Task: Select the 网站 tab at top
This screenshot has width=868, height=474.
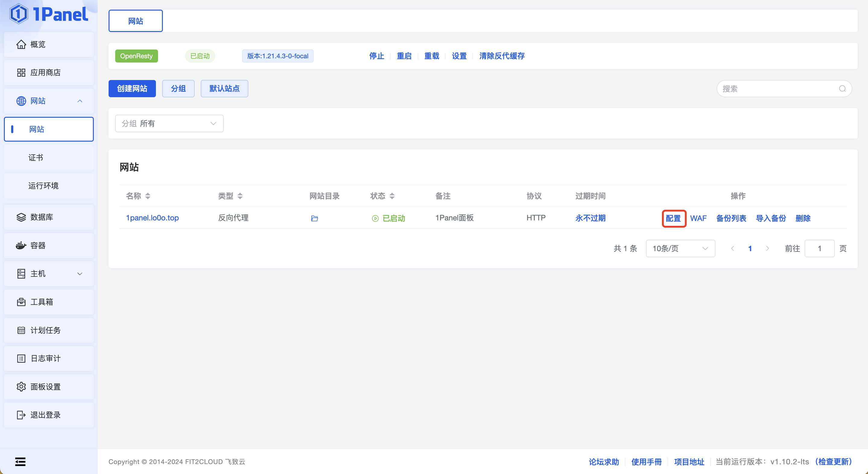Action: (x=135, y=21)
